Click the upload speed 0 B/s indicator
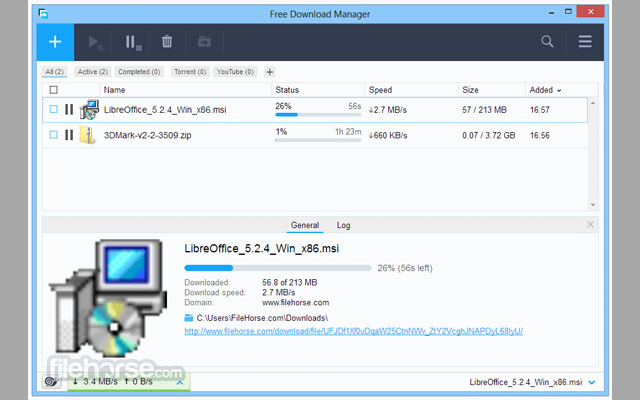640x400 pixels. pyautogui.click(x=138, y=382)
